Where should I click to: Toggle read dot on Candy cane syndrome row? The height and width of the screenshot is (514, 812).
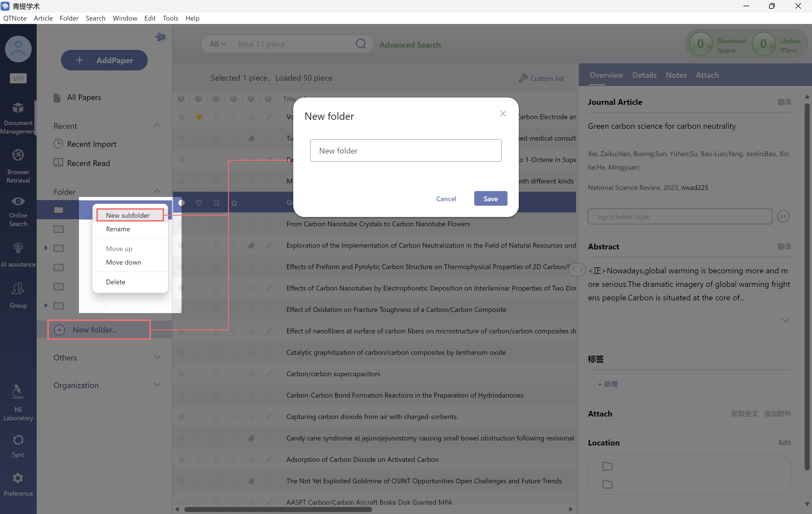[181, 438]
